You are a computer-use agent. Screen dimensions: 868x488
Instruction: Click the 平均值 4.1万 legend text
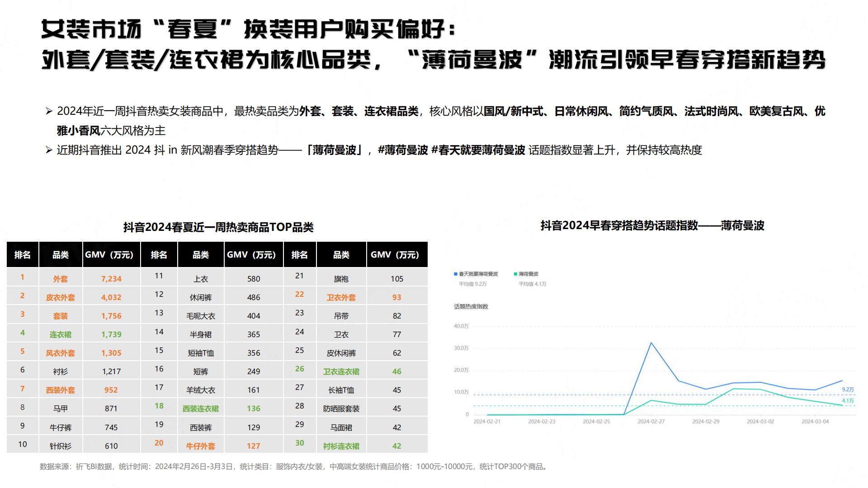(x=533, y=284)
